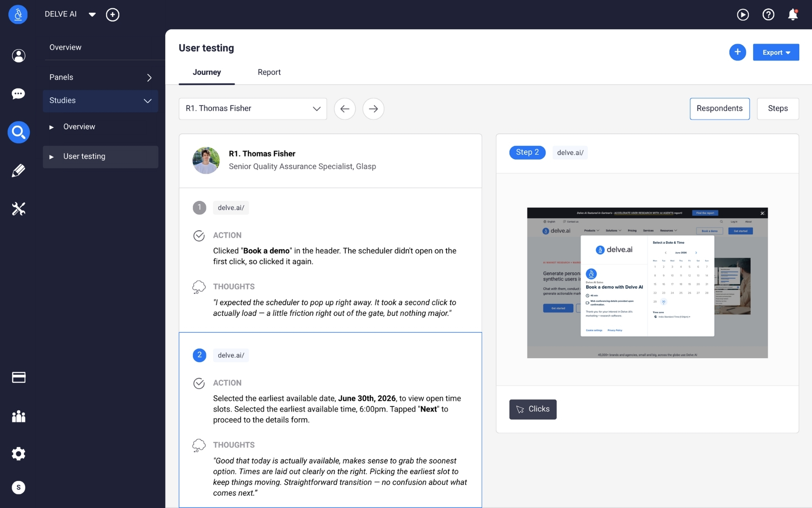812x508 pixels.
Task: Open the tools wrench sidebar icon
Action: (18, 209)
